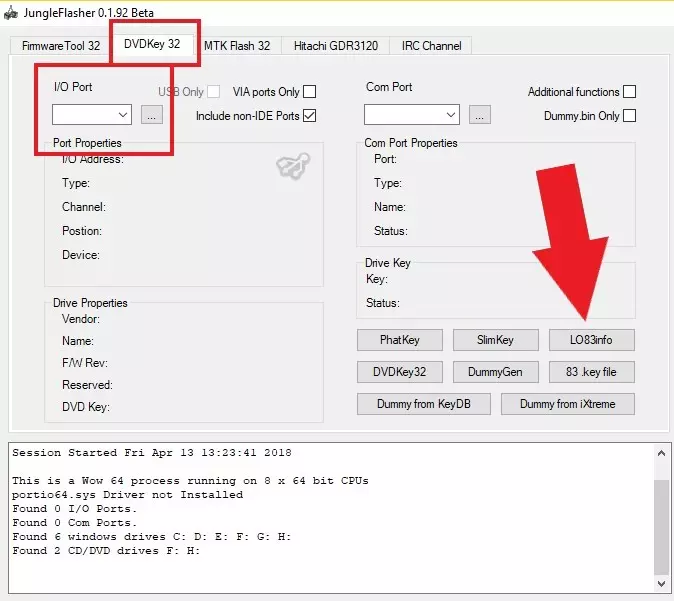Click the PhatKey button
This screenshot has width=674, height=601.
pos(400,340)
